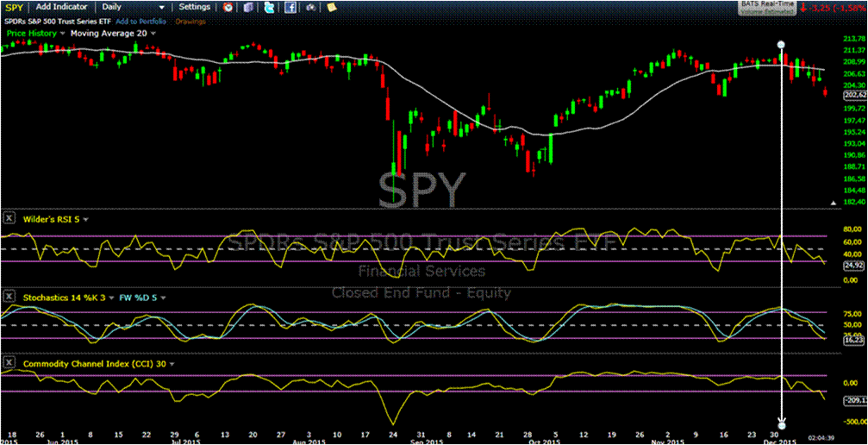Image resolution: width=868 pixels, height=445 pixels.
Task: Click the Oct 2015 date axis label
Action: click(x=546, y=442)
